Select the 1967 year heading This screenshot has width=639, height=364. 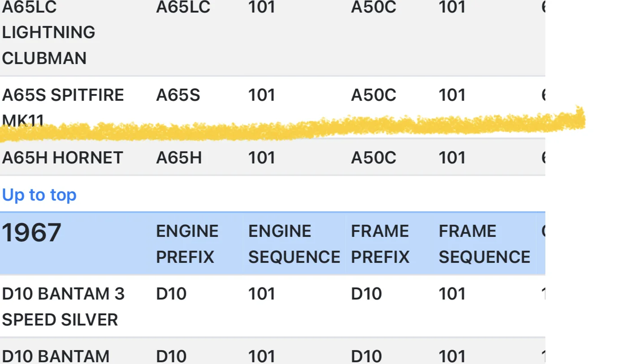(x=31, y=233)
